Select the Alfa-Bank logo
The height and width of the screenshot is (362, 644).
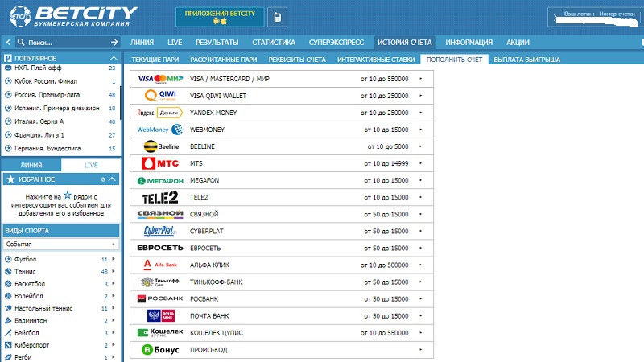(159, 265)
